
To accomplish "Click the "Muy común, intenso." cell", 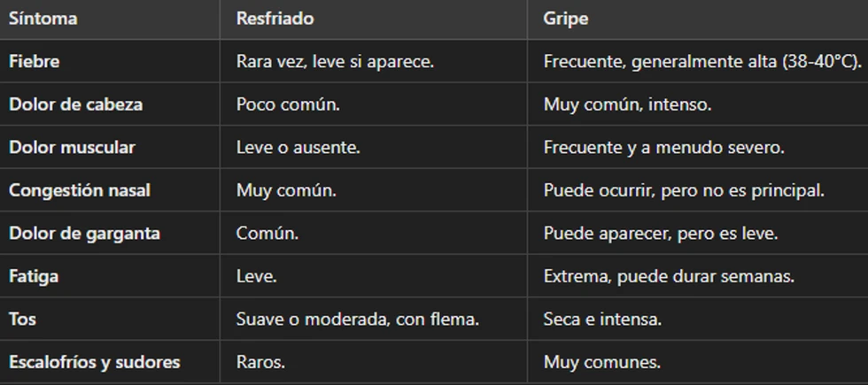I will click(x=628, y=104).
